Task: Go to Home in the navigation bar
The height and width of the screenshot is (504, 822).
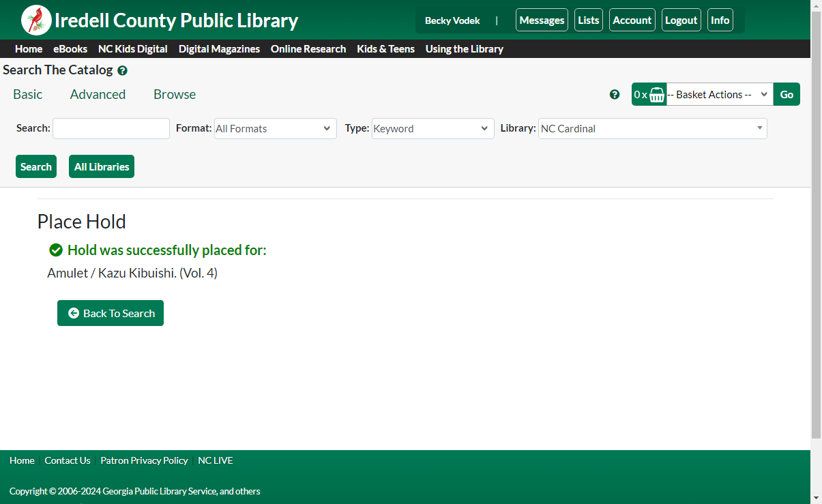Action: point(29,49)
